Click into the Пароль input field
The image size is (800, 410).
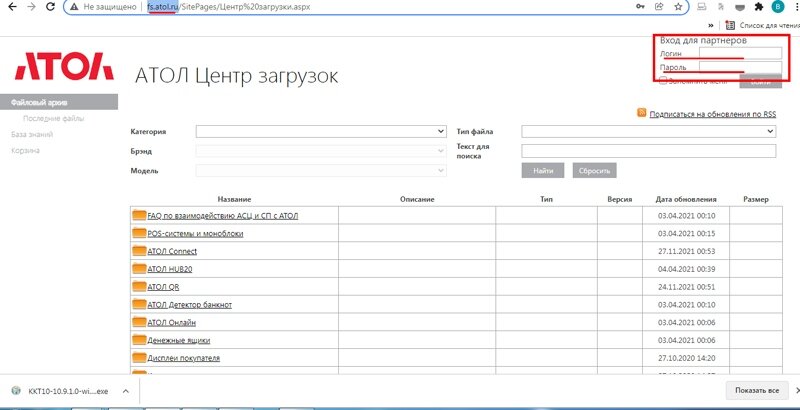coord(740,67)
